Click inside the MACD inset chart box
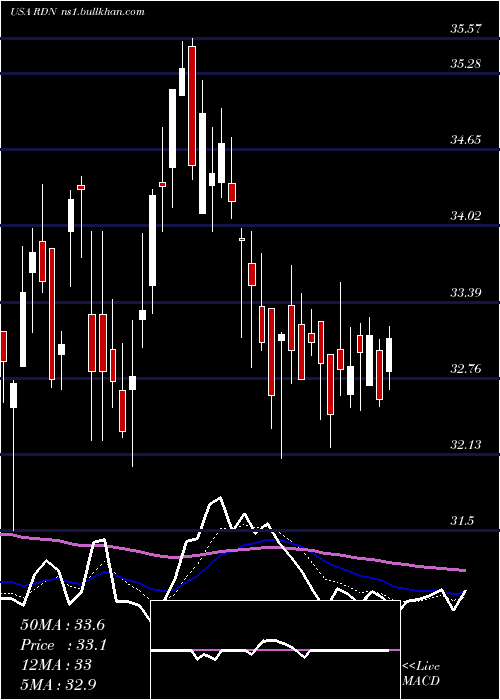500x700 pixels. [x=275, y=650]
